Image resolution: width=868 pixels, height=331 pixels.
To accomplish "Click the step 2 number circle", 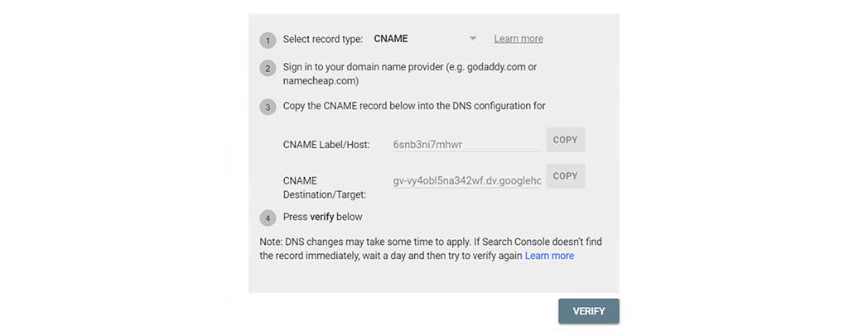I will point(268,68).
